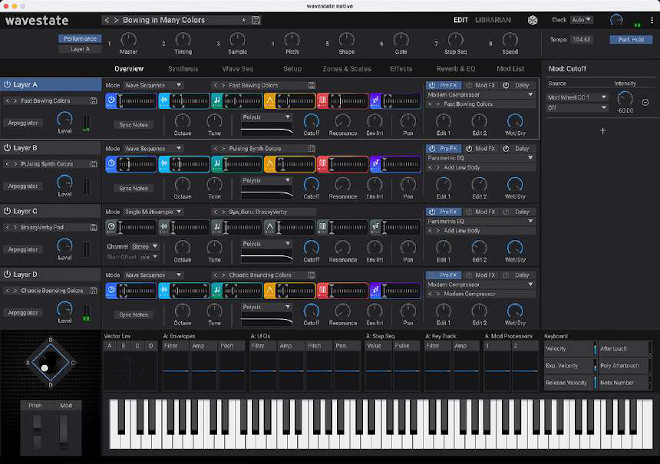Save the Bowing in Many Colors performance

(256, 20)
